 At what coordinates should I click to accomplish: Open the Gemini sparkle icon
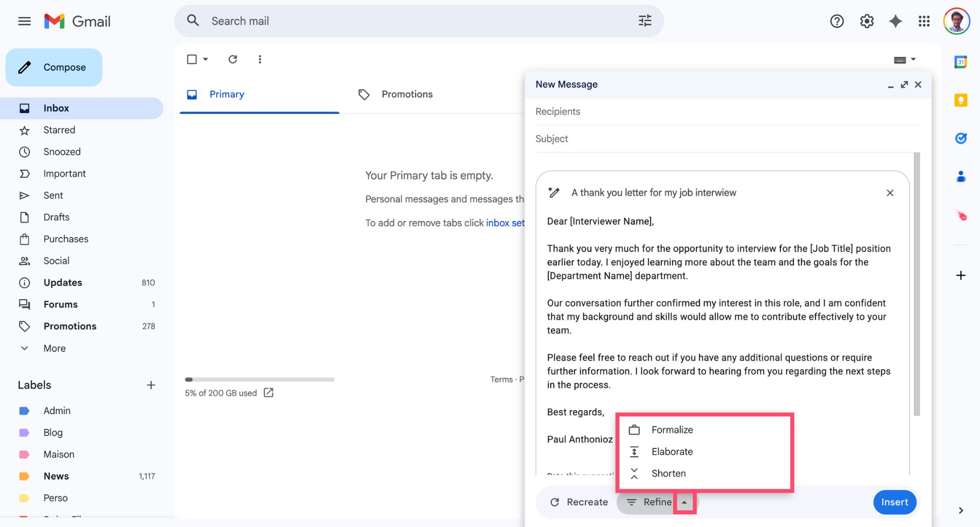point(895,21)
